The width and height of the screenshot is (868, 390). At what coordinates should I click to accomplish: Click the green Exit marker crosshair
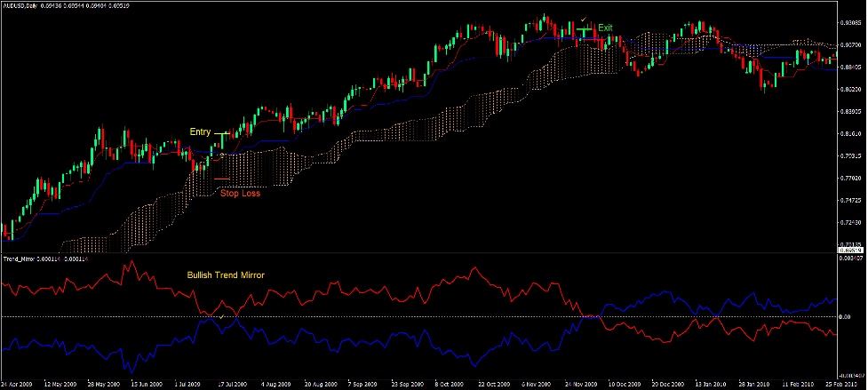pyautogui.click(x=584, y=30)
